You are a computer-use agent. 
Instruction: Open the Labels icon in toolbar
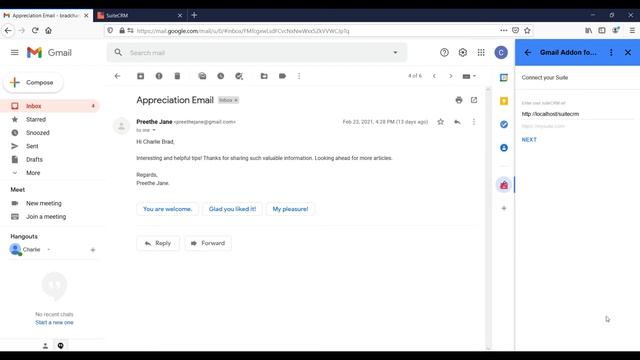[x=282, y=76]
